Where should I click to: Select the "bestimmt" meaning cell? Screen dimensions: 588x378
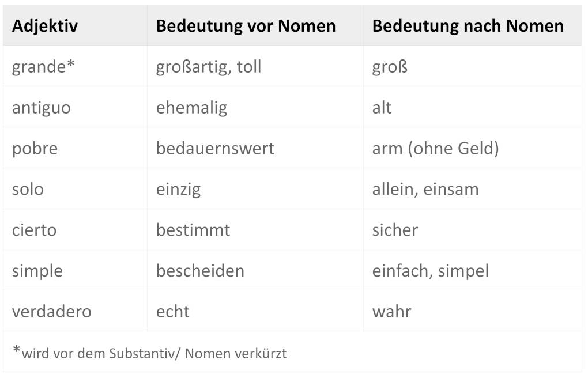pos(193,230)
